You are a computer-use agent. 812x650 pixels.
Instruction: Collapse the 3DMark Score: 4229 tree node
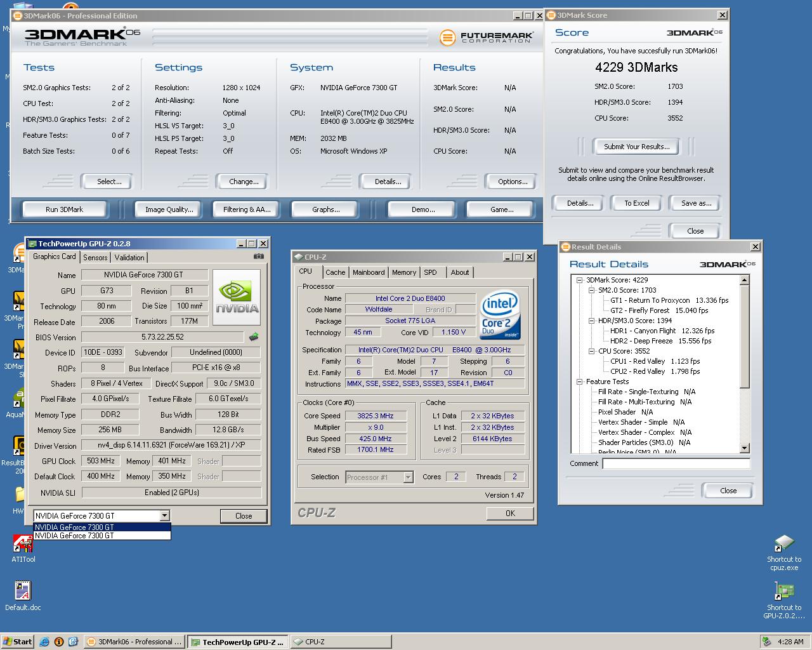pos(579,280)
